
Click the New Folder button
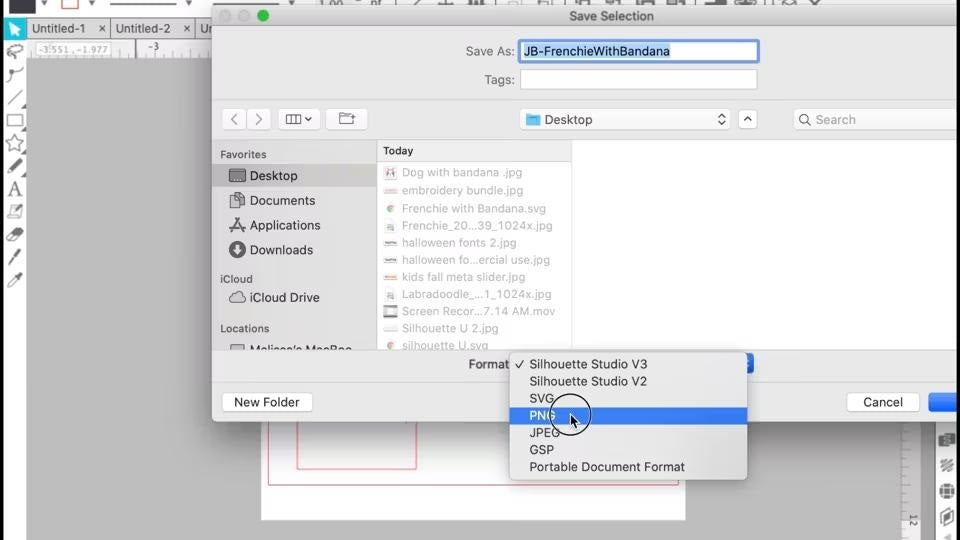[267, 402]
